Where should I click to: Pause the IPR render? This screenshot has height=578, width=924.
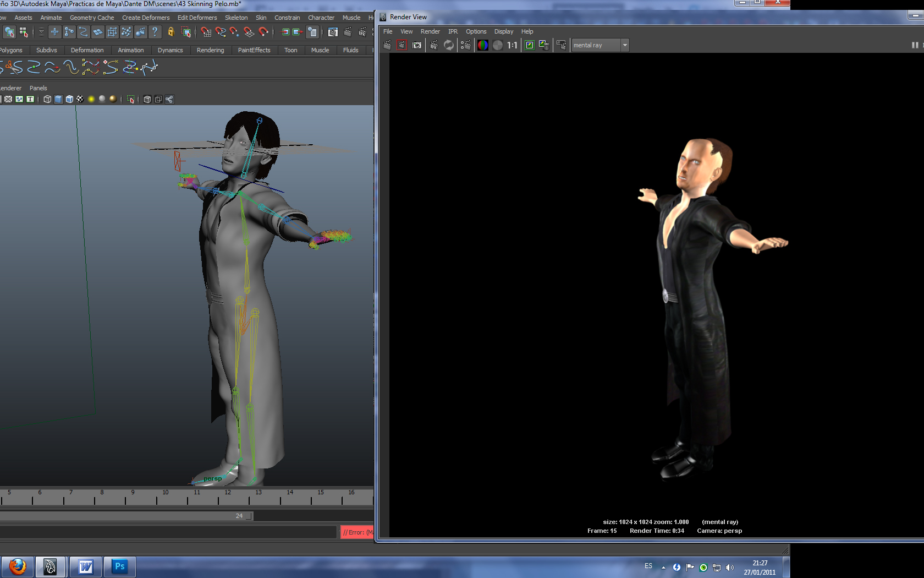[915, 45]
